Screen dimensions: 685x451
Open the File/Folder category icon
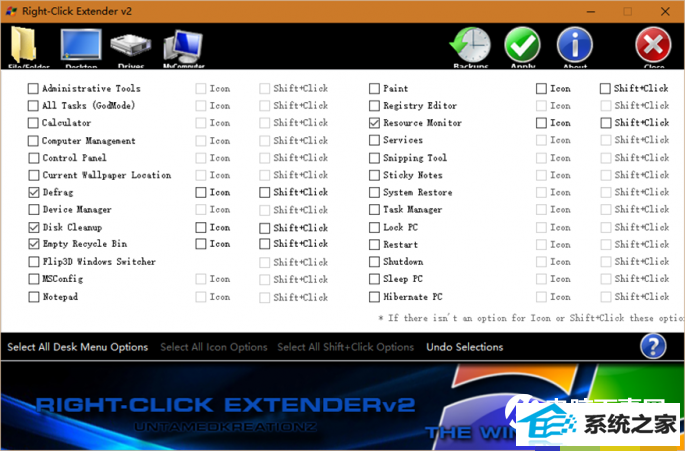(x=23, y=45)
